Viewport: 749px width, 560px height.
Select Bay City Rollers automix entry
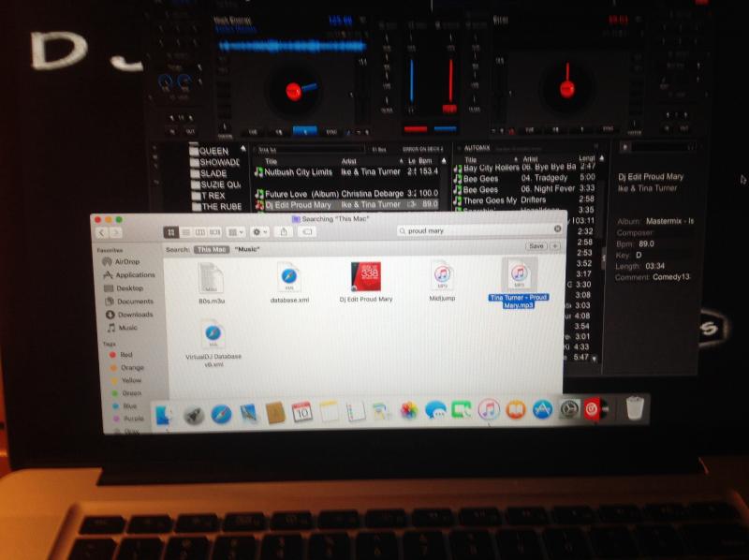coord(524,168)
